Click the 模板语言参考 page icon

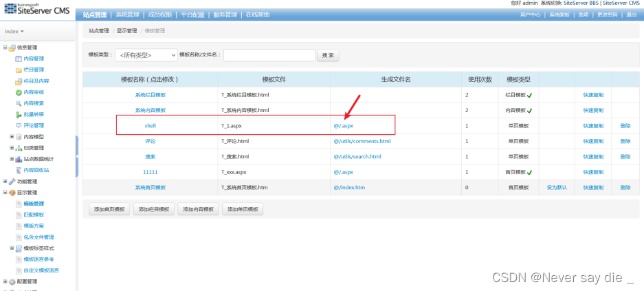pos(19,259)
